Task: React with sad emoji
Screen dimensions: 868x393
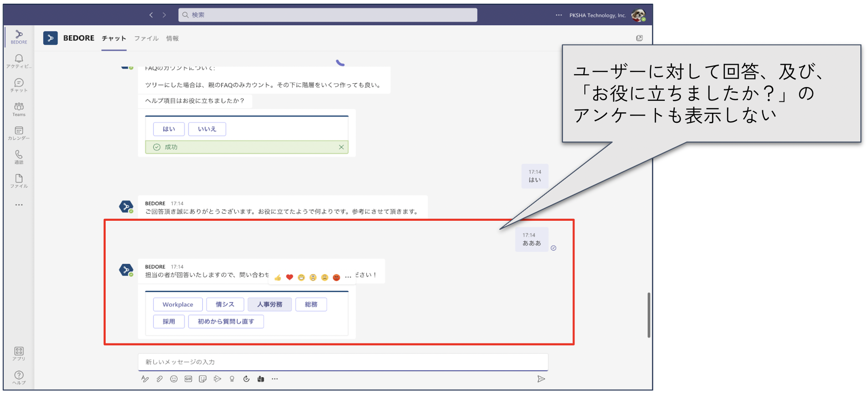Action: coord(325,277)
